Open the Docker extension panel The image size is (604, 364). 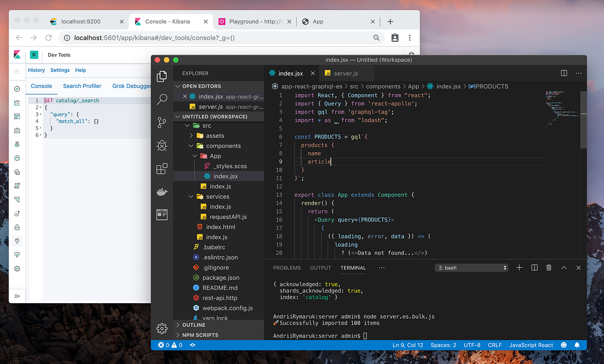pos(162,192)
